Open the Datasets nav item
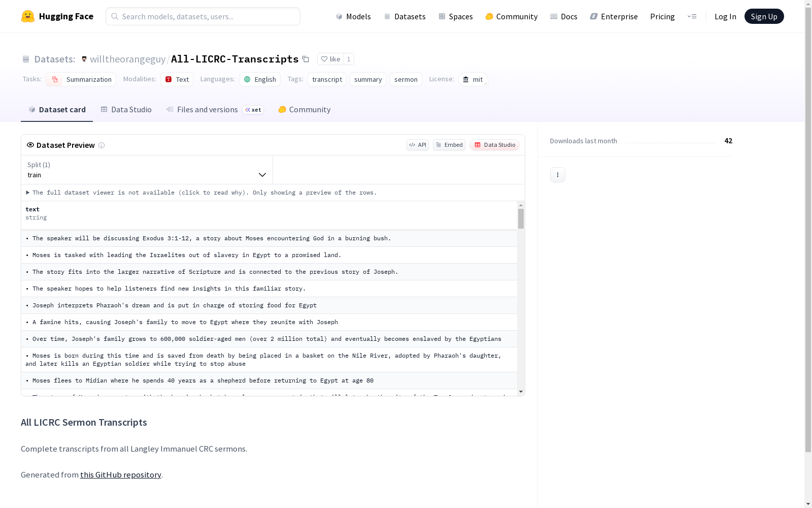Screen dimensions: 812x508 point(404,16)
